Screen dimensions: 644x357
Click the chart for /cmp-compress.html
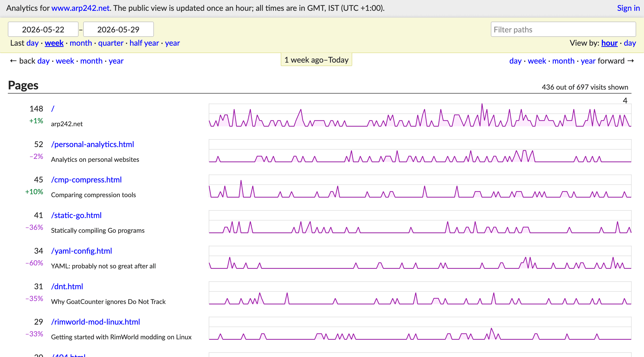point(420,186)
